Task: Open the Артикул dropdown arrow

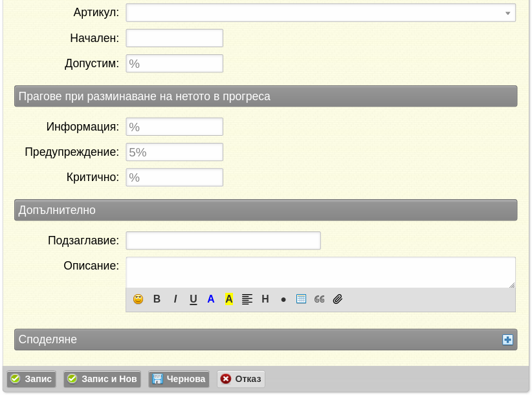Action: pyautogui.click(x=507, y=13)
